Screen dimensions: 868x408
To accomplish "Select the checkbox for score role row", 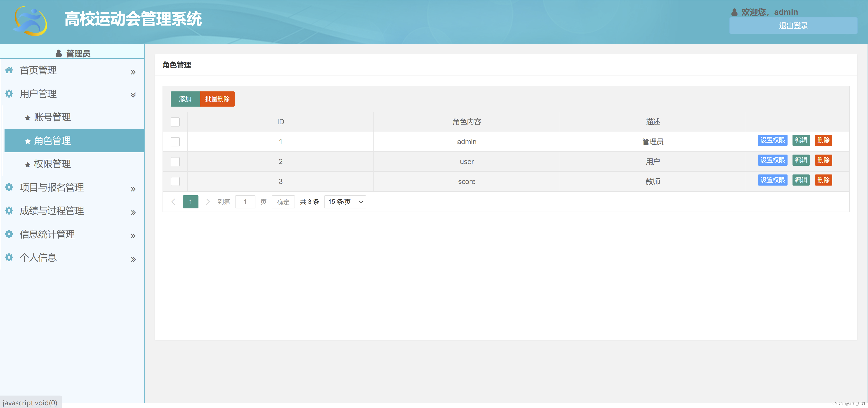I will (175, 181).
